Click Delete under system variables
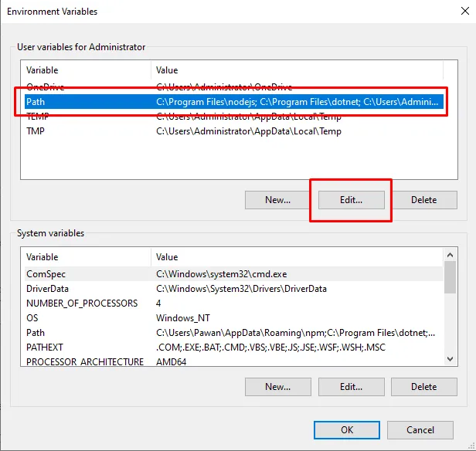This screenshot has height=451, width=476. tap(423, 387)
